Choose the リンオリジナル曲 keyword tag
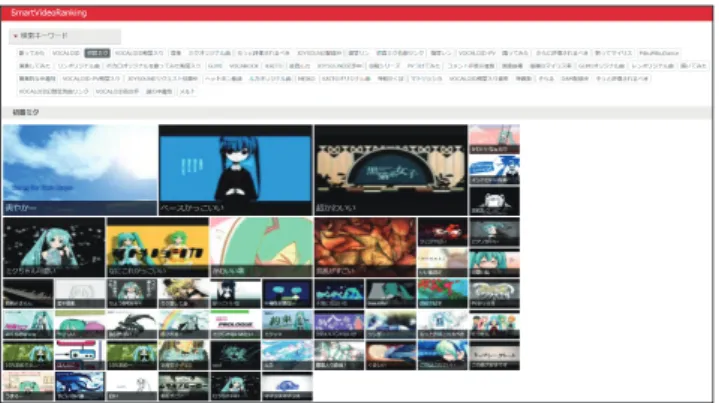The height and width of the screenshot is (403, 719). click(x=79, y=66)
